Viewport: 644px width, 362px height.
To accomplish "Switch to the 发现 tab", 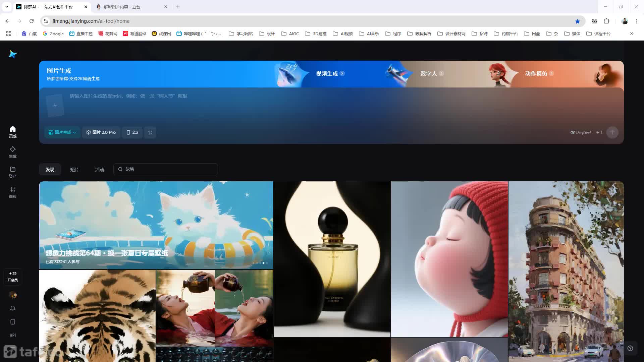I will click(x=50, y=169).
